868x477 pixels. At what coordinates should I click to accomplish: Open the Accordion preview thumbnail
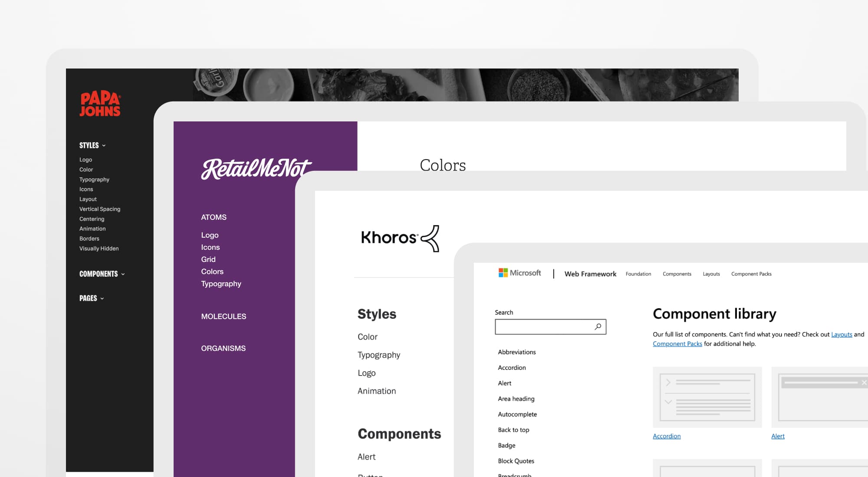click(707, 398)
